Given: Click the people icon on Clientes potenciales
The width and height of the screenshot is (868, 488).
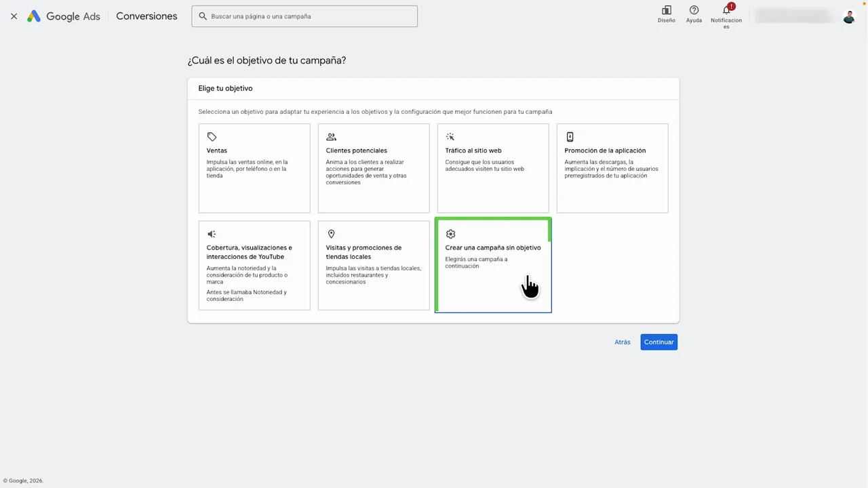Looking at the screenshot, I should coord(331,137).
